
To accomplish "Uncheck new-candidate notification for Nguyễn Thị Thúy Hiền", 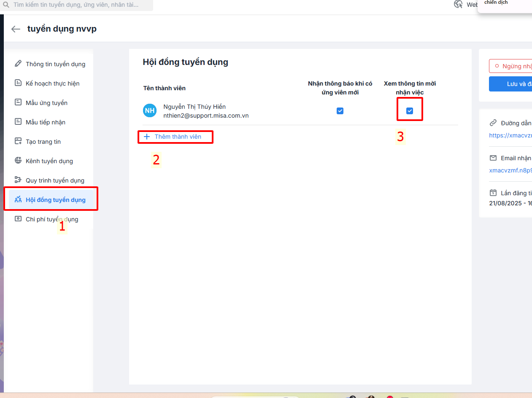I will click(x=340, y=111).
